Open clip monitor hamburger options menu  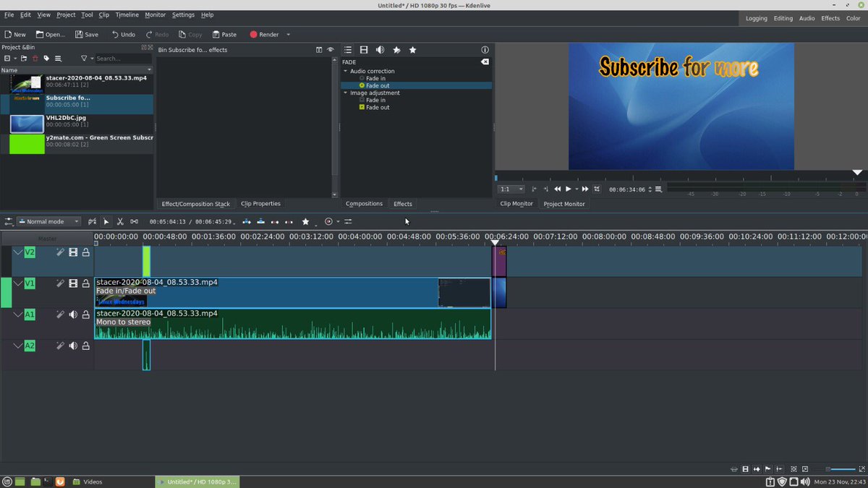[x=658, y=189]
